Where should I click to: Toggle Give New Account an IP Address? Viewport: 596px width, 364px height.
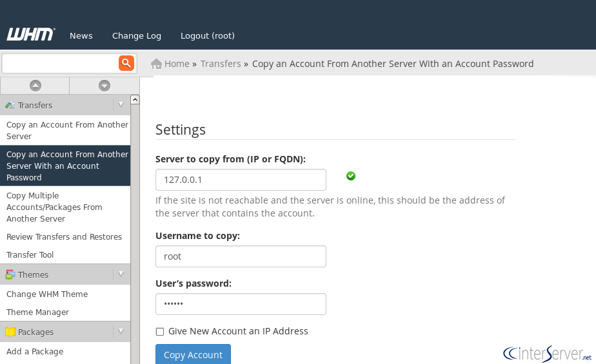click(x=160, y=332)
